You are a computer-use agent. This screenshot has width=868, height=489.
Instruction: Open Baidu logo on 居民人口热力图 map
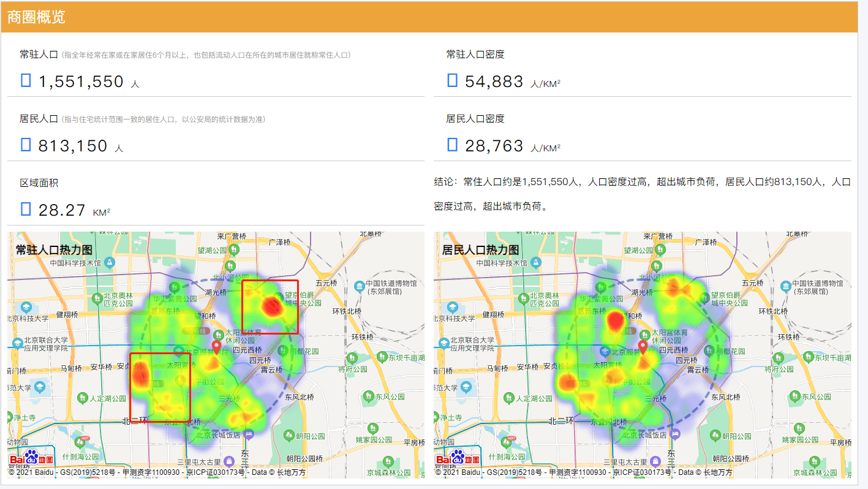(x=458, y=458)
